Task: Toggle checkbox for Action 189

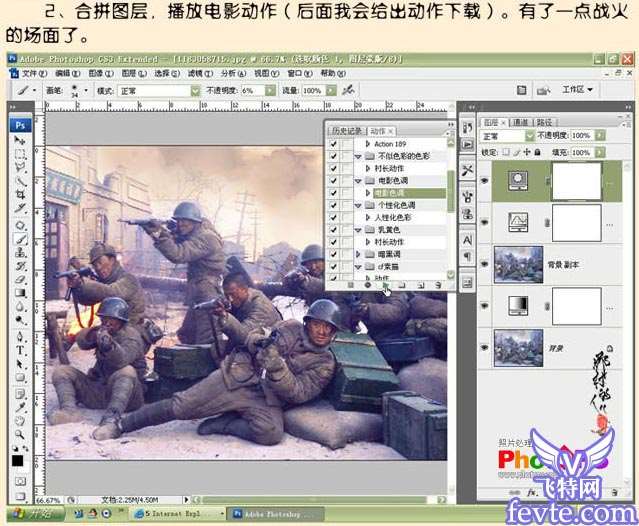Action: (x=333, y=144)
